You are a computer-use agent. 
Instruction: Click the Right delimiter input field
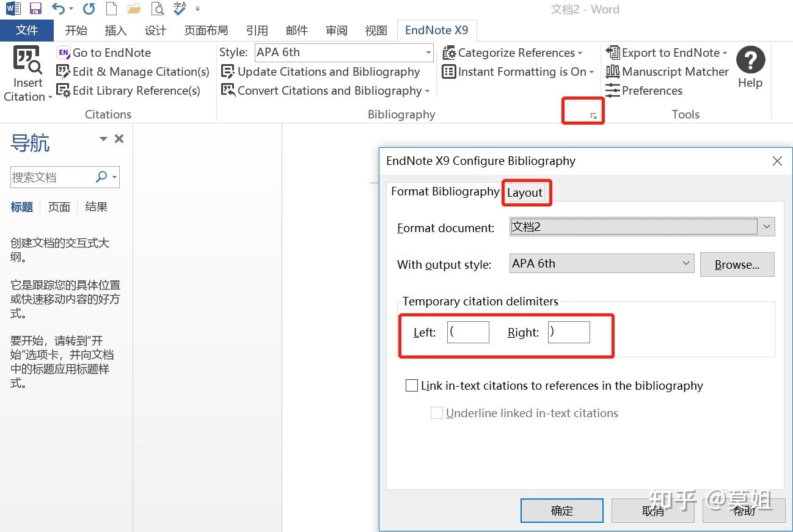click(569, 332)
